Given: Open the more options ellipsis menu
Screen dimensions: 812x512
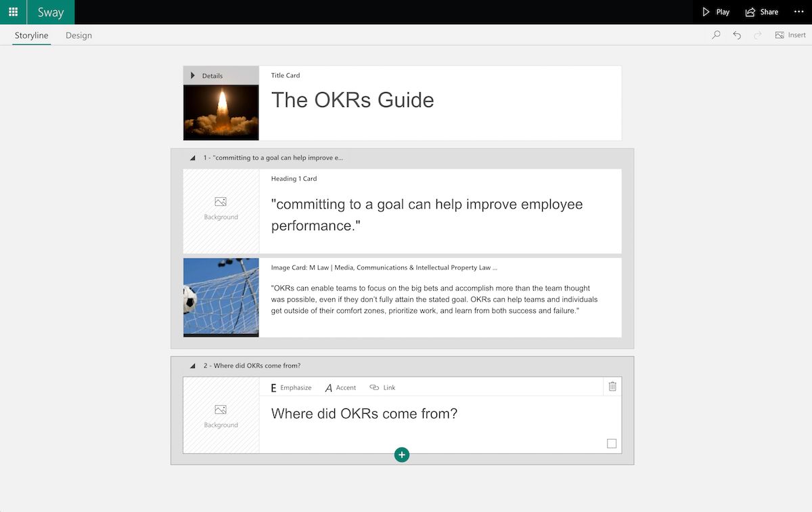Looking at the screenshot, I should 798,12.
